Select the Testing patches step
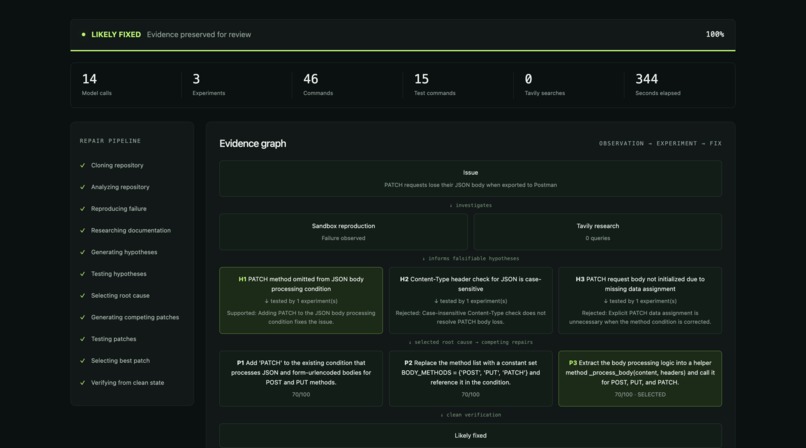The height and width of the screenshot is (448, 806). pos(114,339)
